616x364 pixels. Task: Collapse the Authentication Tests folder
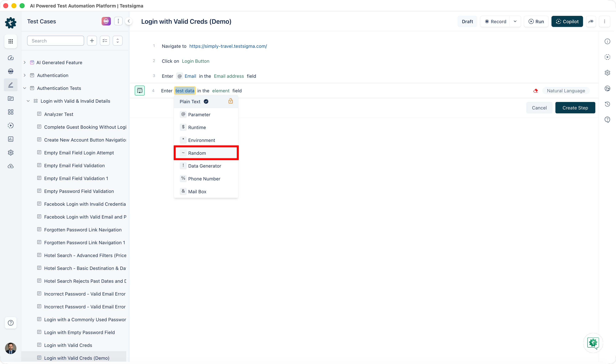25,88
